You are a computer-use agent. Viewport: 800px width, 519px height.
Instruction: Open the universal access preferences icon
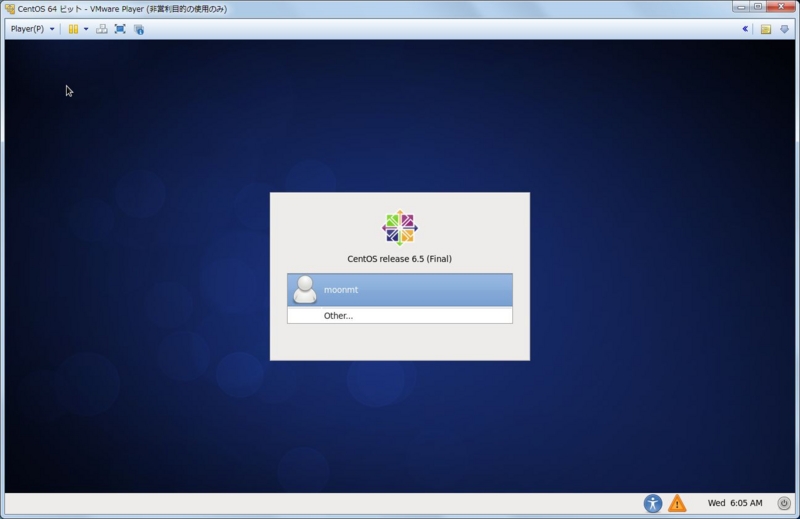point(653,503)
